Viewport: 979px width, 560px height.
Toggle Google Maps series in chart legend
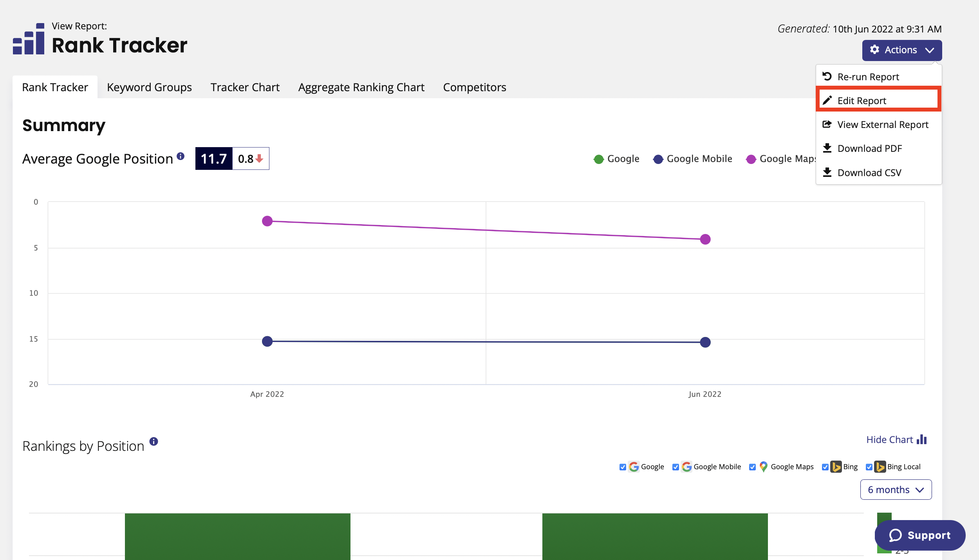(x=781, y=159)
